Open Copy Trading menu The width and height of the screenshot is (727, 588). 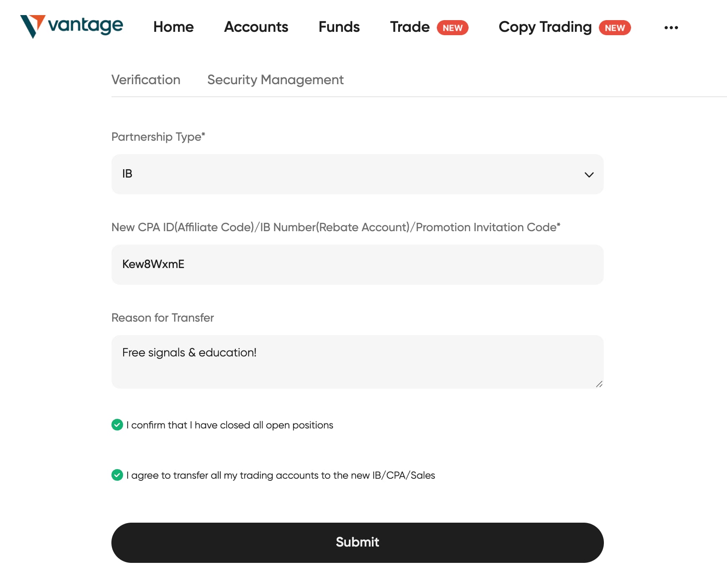(x=545, y=27)
